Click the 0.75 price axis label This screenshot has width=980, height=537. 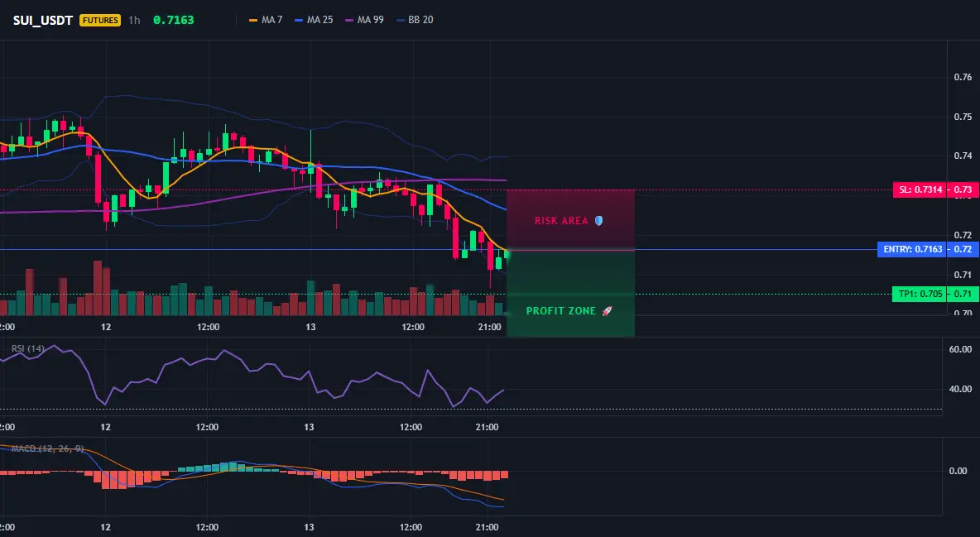click(963, 117)
